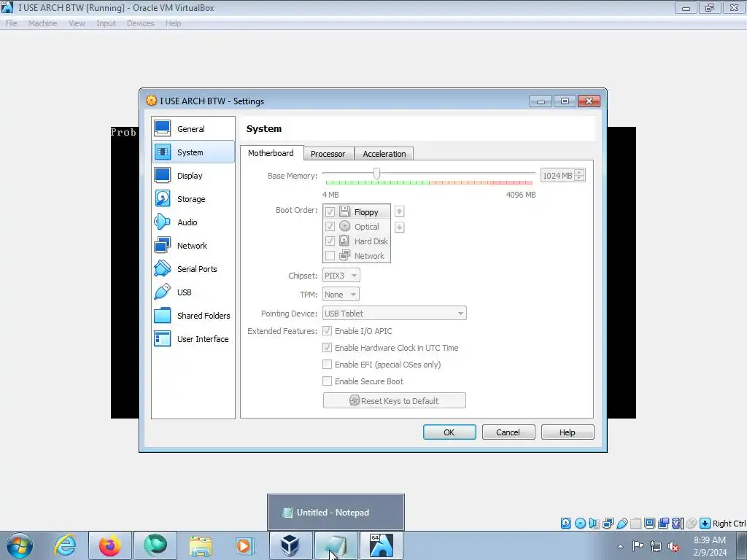Click the Windows Start button

coord(20,545)
